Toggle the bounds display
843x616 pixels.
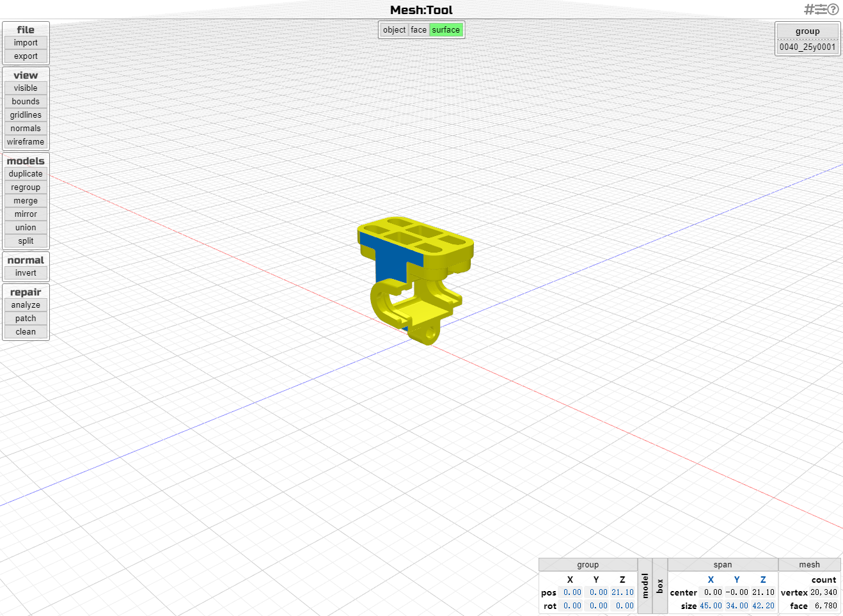coord(26,101)
